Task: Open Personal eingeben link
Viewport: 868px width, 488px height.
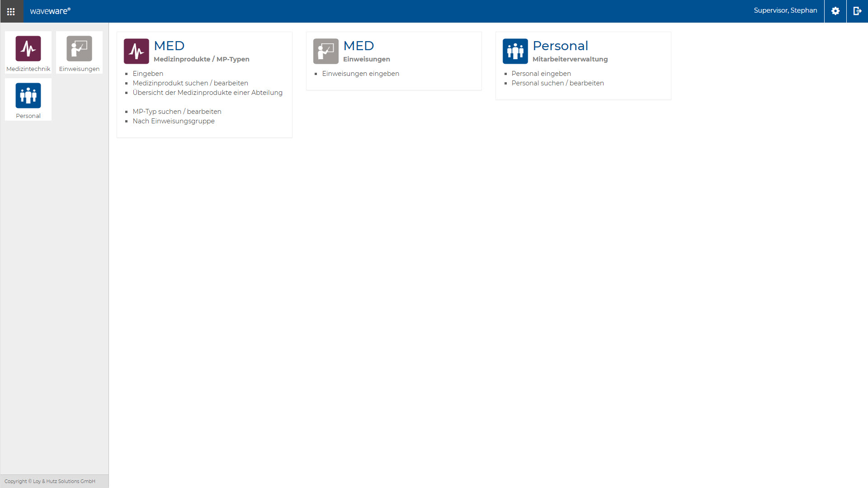Action: [541, 74]
